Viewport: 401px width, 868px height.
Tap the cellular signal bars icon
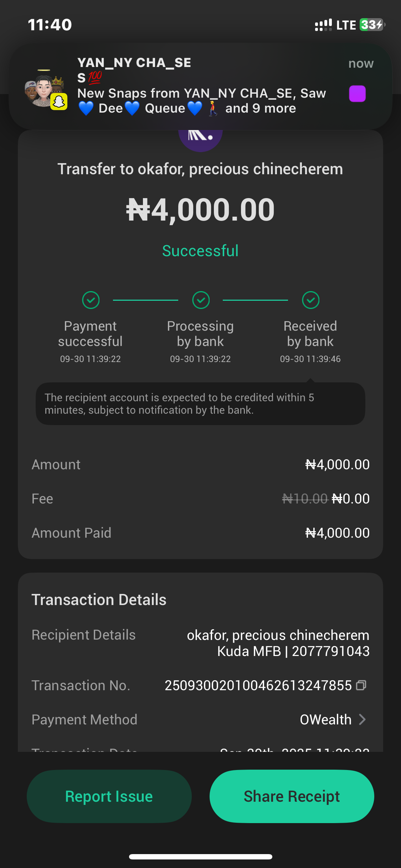click(323, 25)
